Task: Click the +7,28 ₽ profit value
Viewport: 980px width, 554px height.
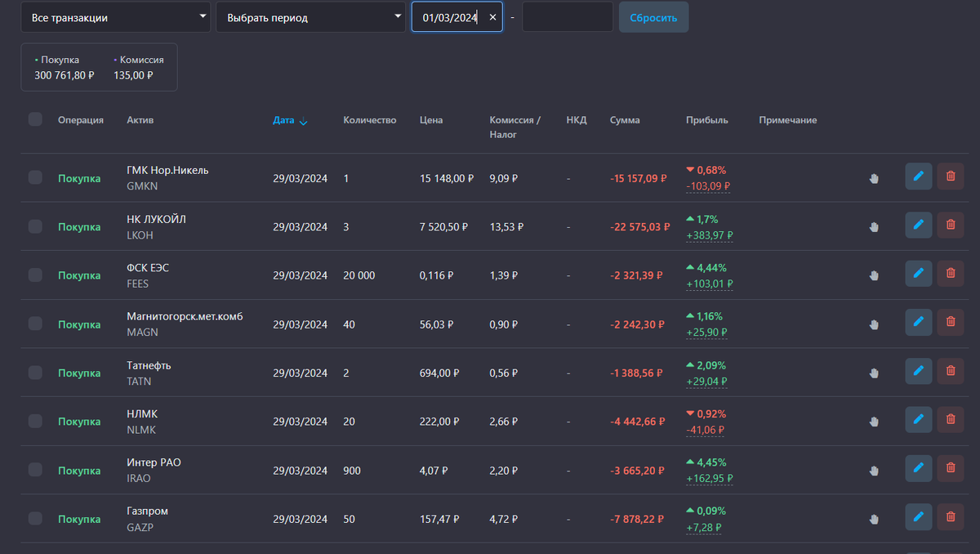Action: click(704, 527)
